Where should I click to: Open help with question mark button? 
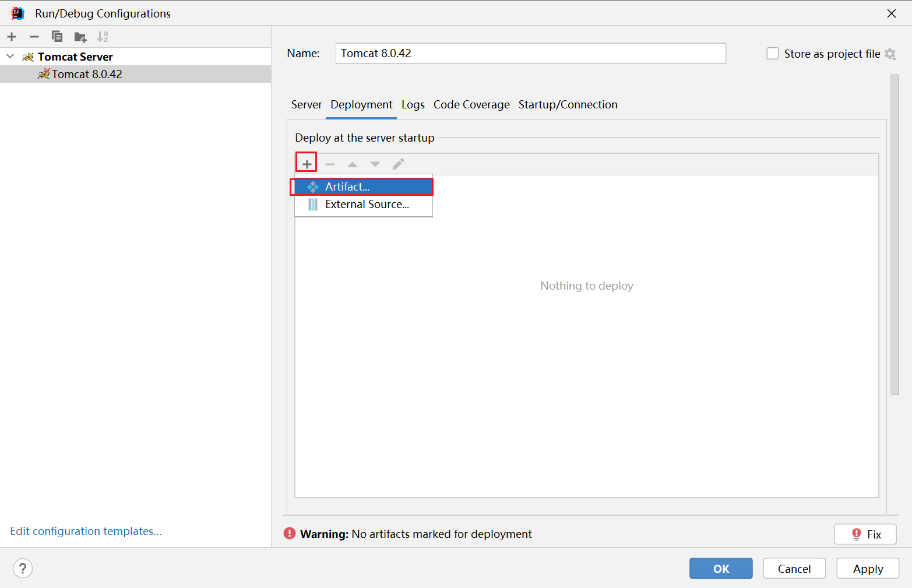pos(23,568)
